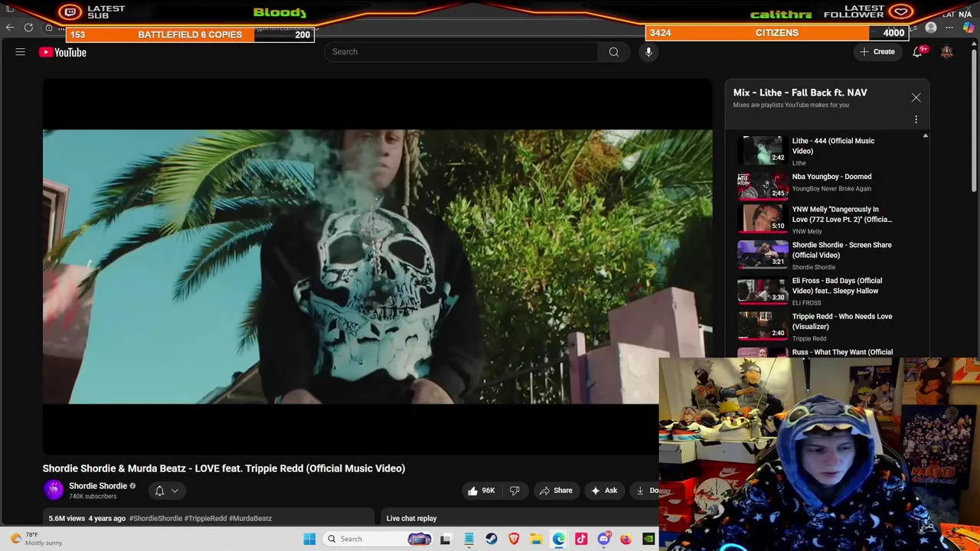Open the #MurdaBeatz hashtag

[250, 518]
